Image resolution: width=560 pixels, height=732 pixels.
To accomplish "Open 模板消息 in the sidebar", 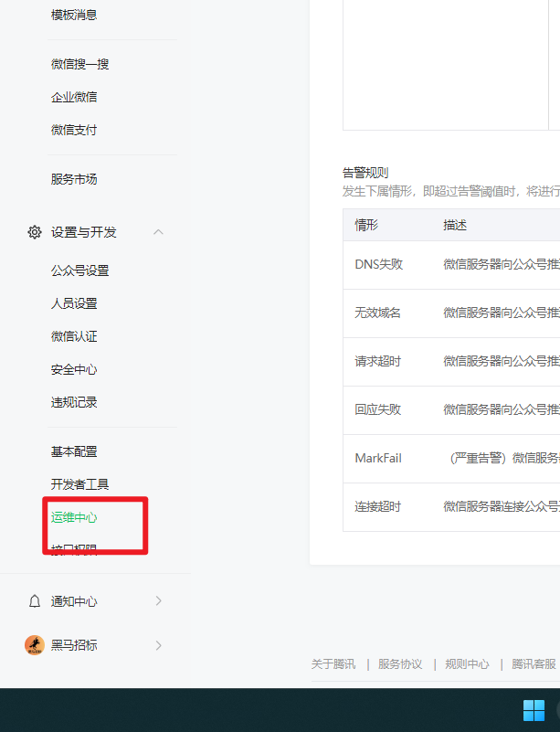I will 74,15.
